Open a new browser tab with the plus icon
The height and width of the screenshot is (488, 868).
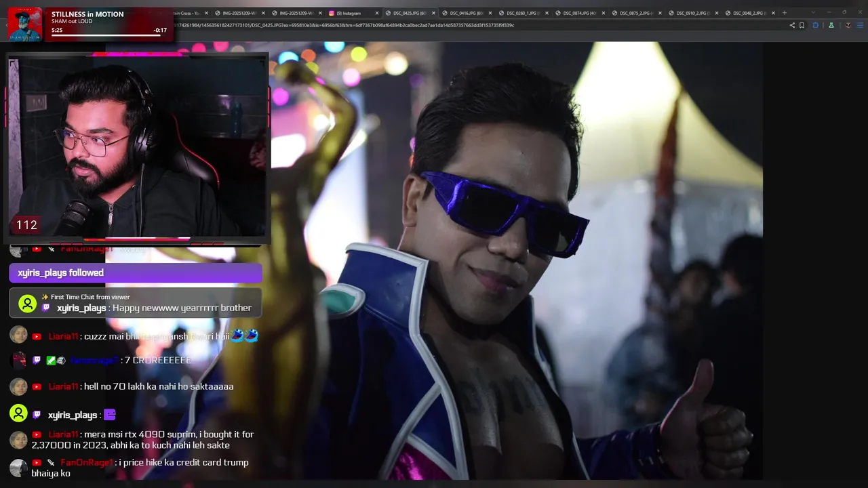click(x=785, y=13)
